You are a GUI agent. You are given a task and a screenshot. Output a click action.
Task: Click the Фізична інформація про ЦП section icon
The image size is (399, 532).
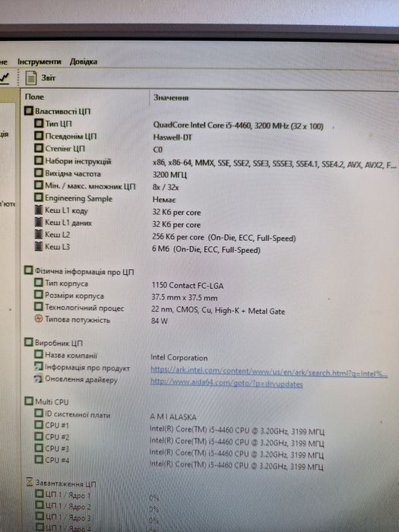(29, 271)
